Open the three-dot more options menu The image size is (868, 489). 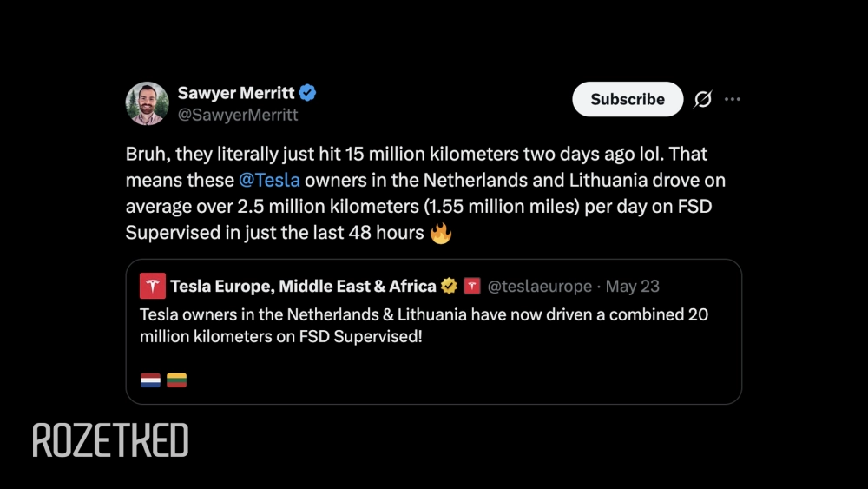pos(733,99)
